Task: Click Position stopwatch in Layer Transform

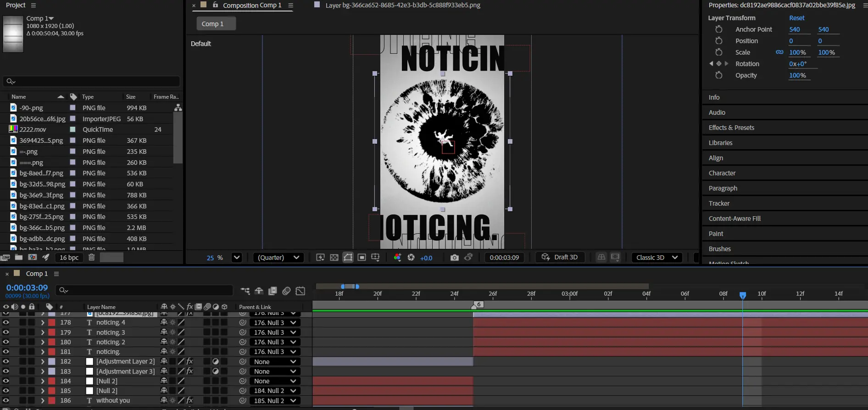Action: 718,41
